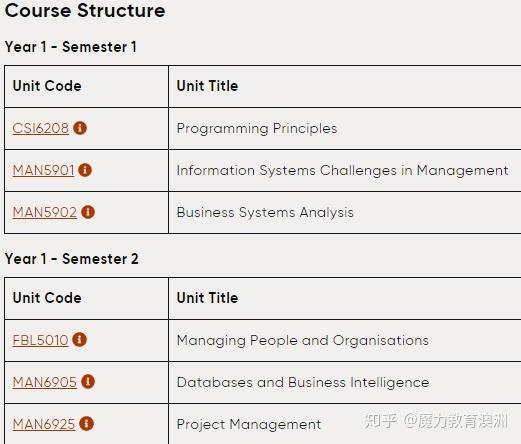This screenshot has height=444, width=521.
Task: Open the info icon next to MAN6905
Action: (88, 382)
